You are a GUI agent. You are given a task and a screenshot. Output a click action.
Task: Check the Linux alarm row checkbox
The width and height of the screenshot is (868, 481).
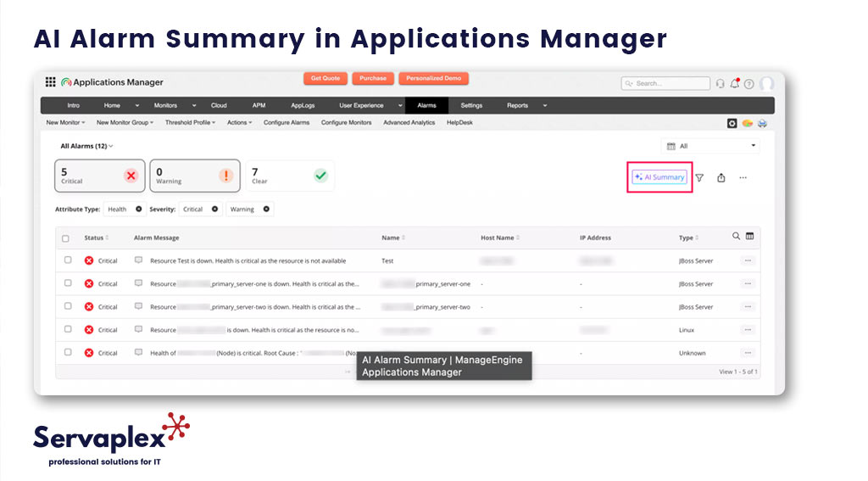click(x=68, y=329)
